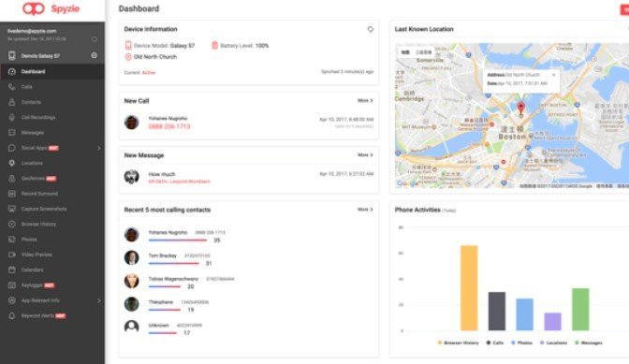Toggle the Messages legend item in chart
Image resolution: width=629 pixels, height=364 pixels.
click(x=589, y=342)
